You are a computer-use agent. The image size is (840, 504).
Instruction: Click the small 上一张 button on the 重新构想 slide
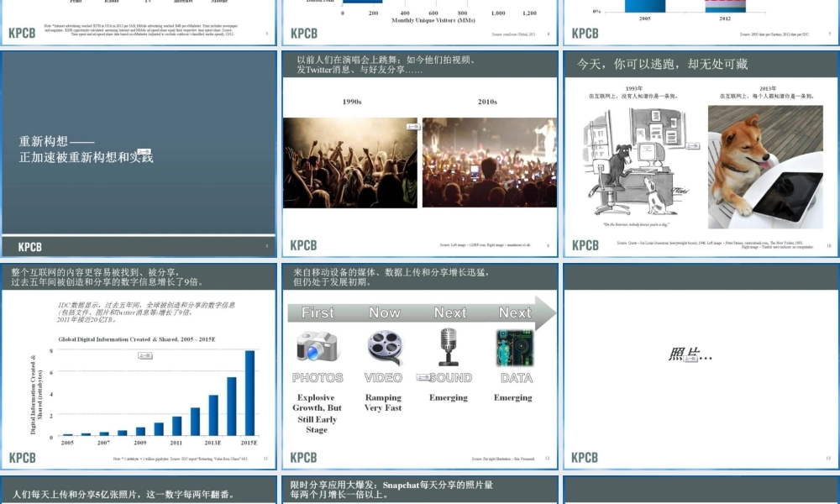[144, 151]
